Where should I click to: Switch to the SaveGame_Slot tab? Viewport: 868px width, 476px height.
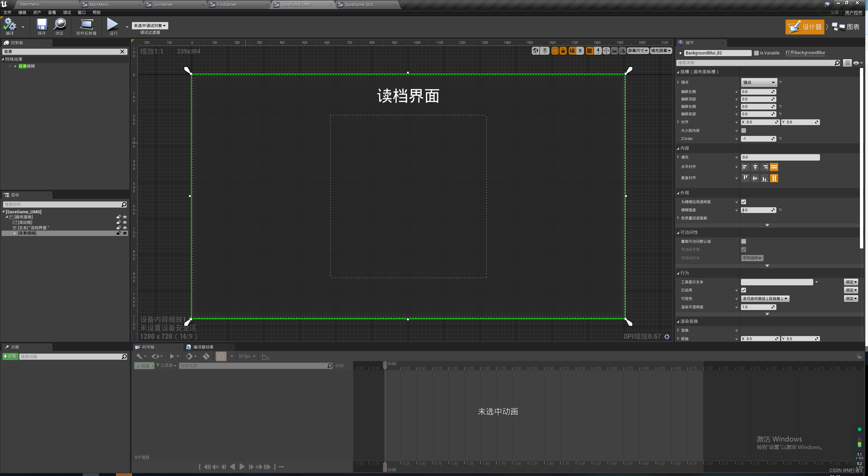tap(359, 5)
